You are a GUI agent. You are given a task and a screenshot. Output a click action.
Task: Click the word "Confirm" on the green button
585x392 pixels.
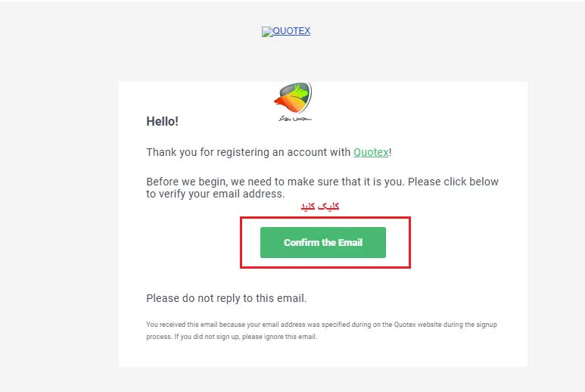point(301,243)
